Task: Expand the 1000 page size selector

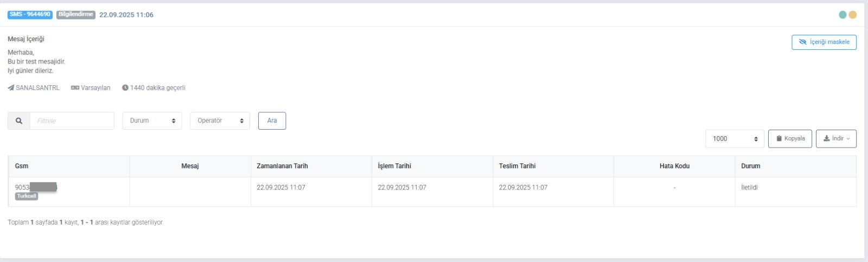Action: pyautogui.click(x=735, y=139)
